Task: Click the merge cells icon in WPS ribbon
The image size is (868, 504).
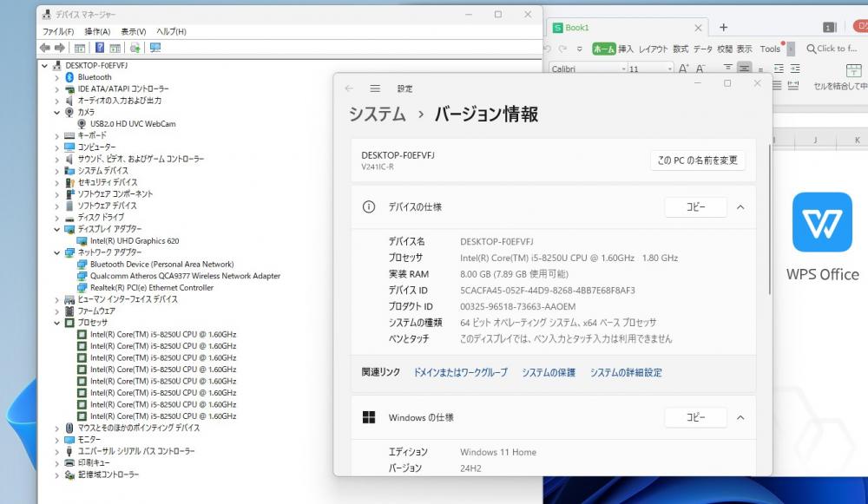Action: coord(854,70)
